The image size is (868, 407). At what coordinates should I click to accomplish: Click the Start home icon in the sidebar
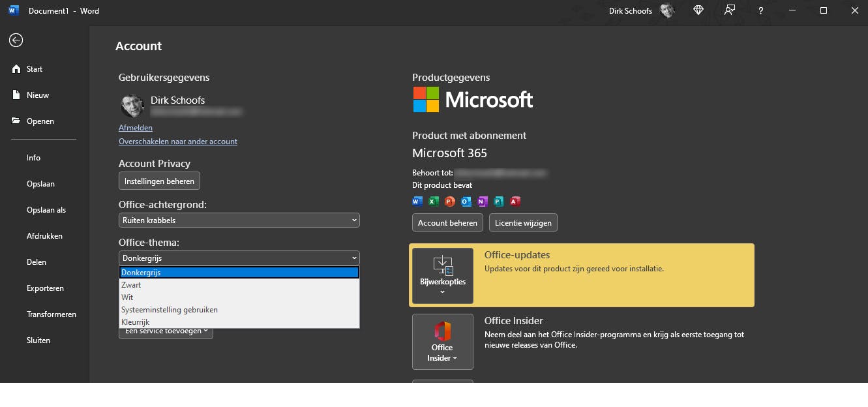tap(16, 69)
